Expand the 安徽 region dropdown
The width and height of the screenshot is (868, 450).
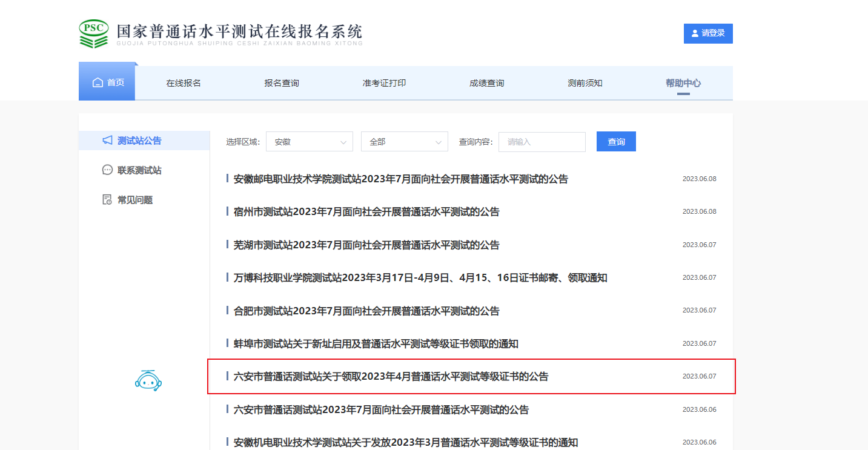pyautogui.click(x=309, y=142)
